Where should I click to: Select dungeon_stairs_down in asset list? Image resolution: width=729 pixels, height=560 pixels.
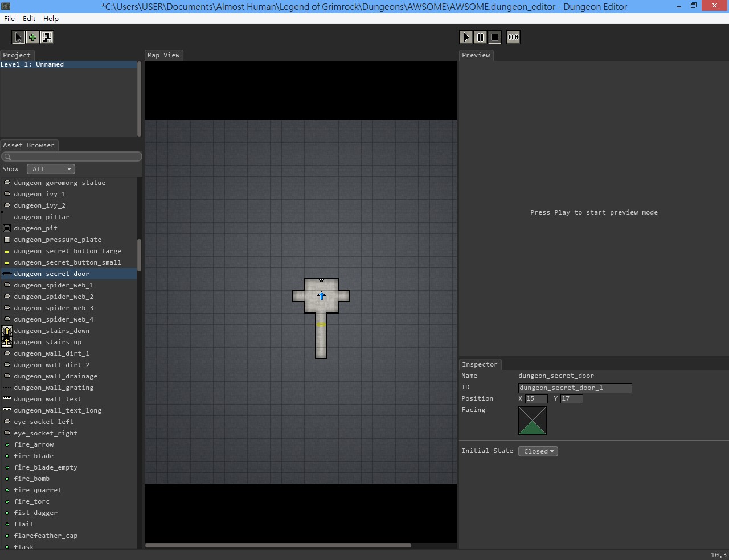[x=51, y=331]
